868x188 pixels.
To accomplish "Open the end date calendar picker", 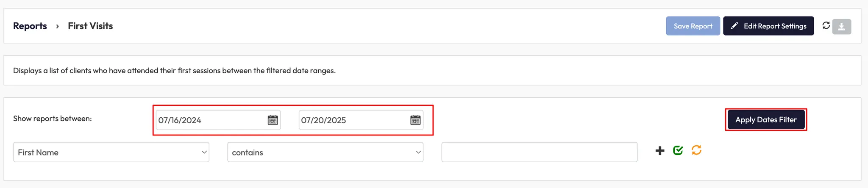I will pyautogui.click(x=415, y=120).
